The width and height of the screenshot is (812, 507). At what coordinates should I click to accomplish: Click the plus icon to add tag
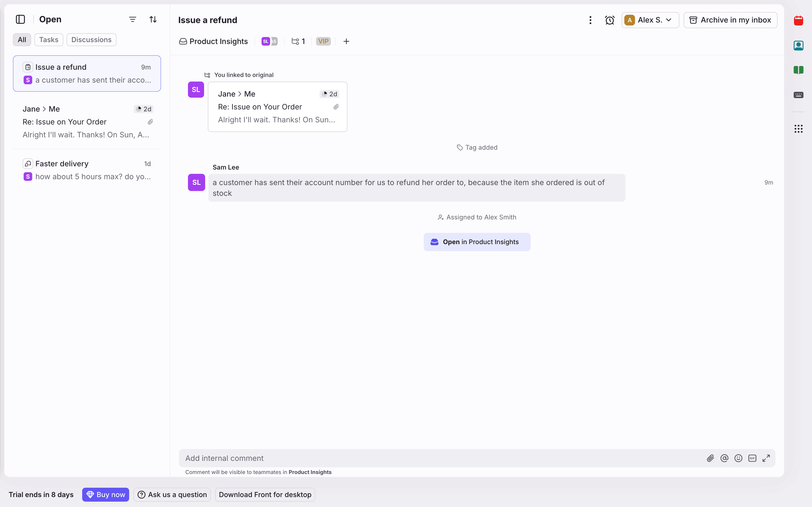coord(346,41)
